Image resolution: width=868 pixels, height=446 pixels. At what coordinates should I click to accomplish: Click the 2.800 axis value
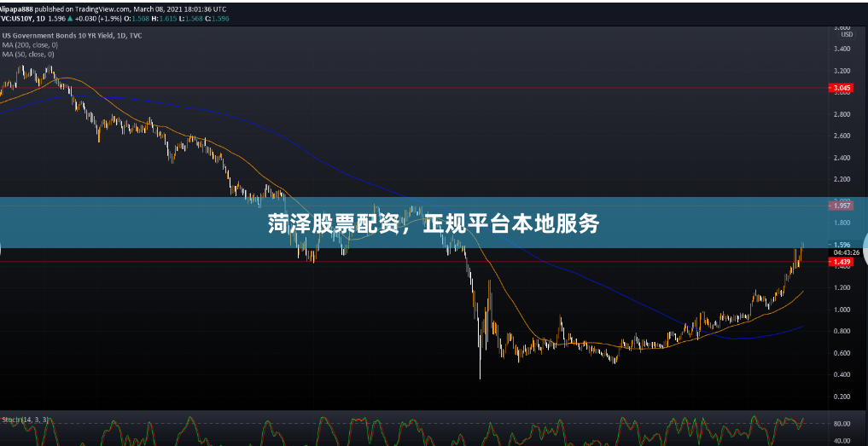(x=842, y=114)
